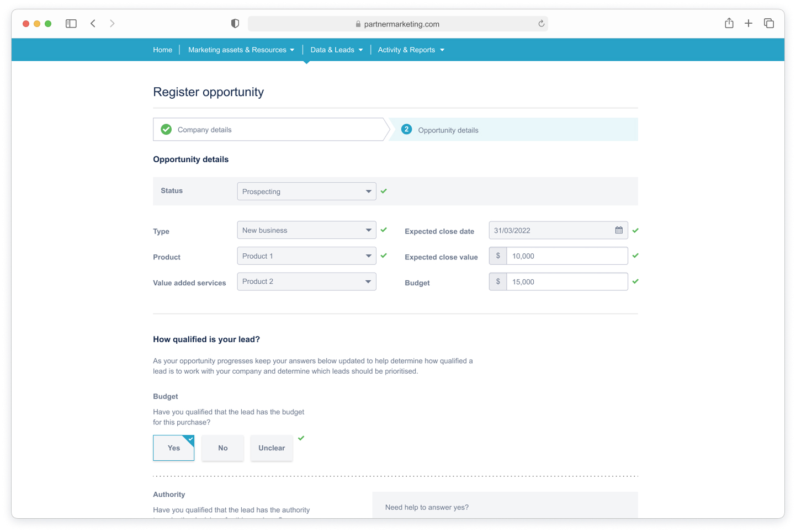Open the Product dropdown showing Product 1
796x532 pixels.
pos(306,256)
